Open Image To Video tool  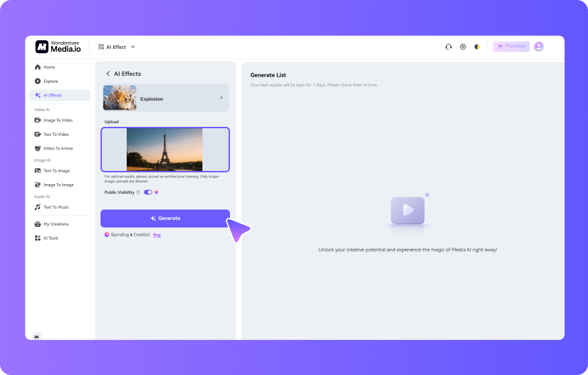coord(54,120)
